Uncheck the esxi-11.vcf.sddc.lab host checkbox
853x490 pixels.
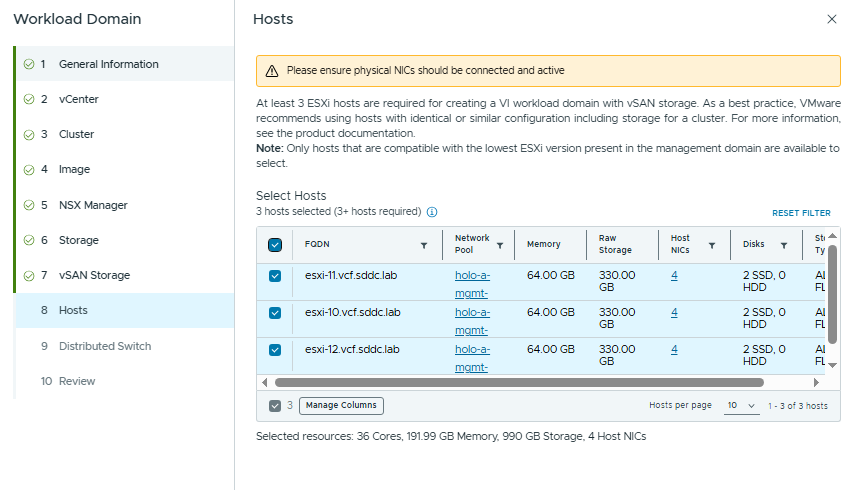[x=275, y=276]
